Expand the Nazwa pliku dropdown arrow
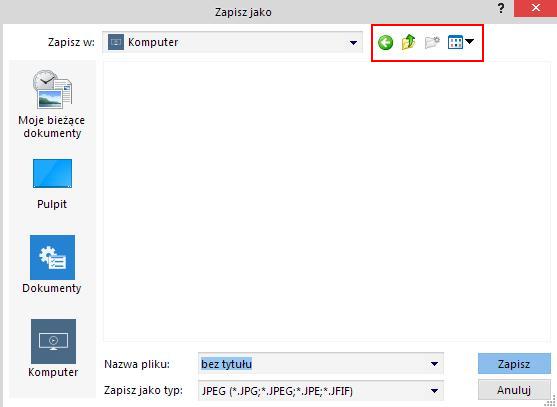Image resolution: width=557 pixels, height=407 pixels. point(434,364)
